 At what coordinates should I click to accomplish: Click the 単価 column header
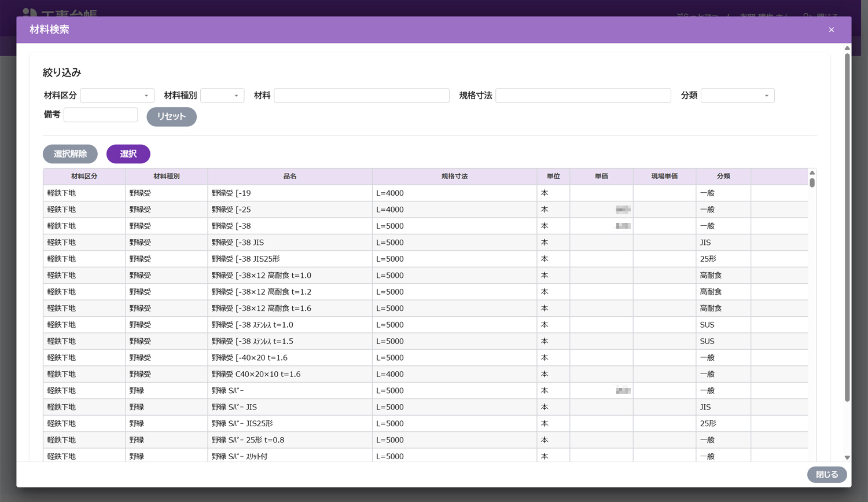coord(601,177)
